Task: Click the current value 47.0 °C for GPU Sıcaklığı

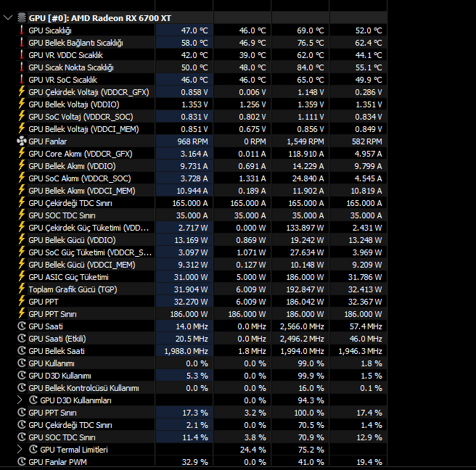Action: pos(194,30)
